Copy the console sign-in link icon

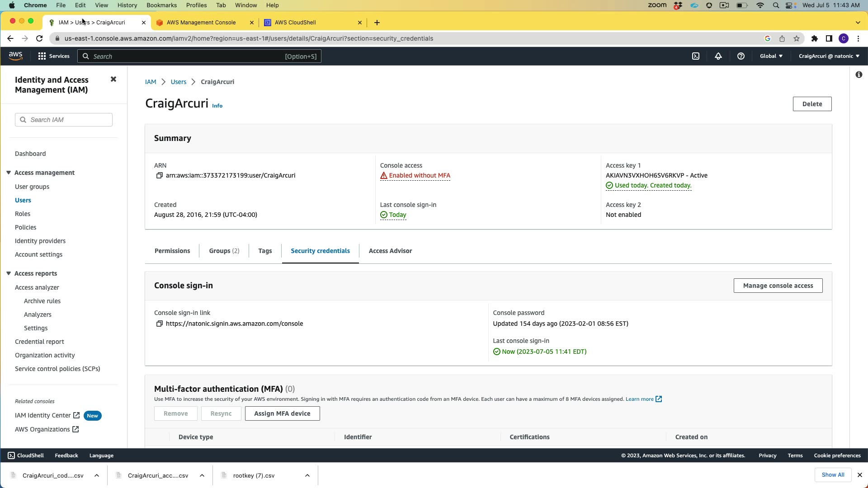(159, 324)
